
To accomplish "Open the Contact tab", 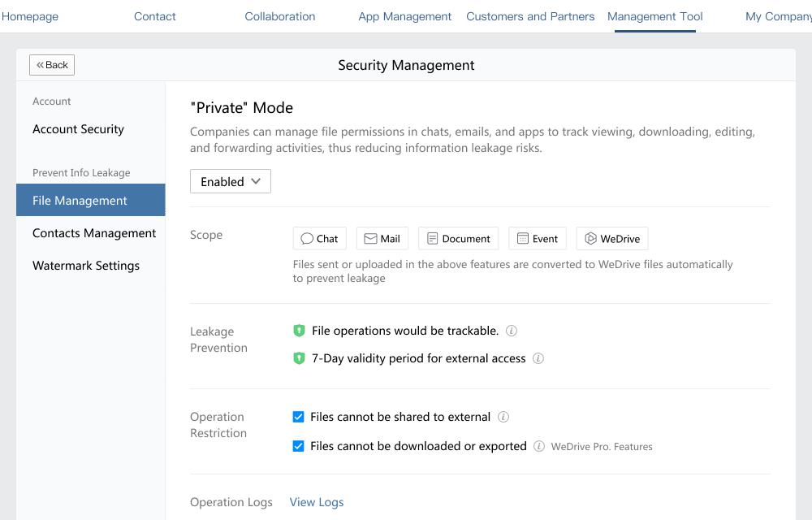I will [x=155, y=16].
